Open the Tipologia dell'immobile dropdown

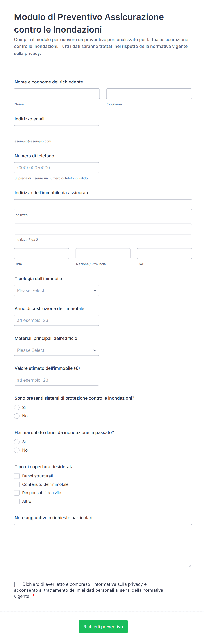click(56, 290)
